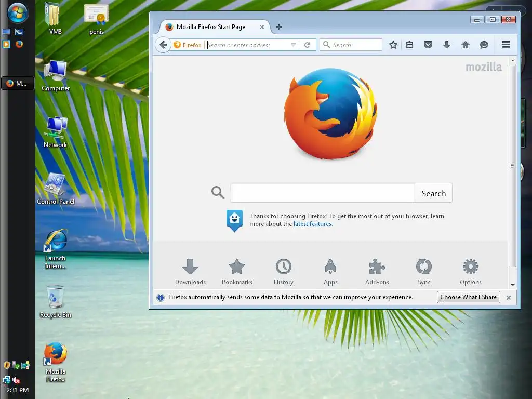Click the vertical scrollbar thumb
Screen dimensions: 532x399
[x=513, y=166]
